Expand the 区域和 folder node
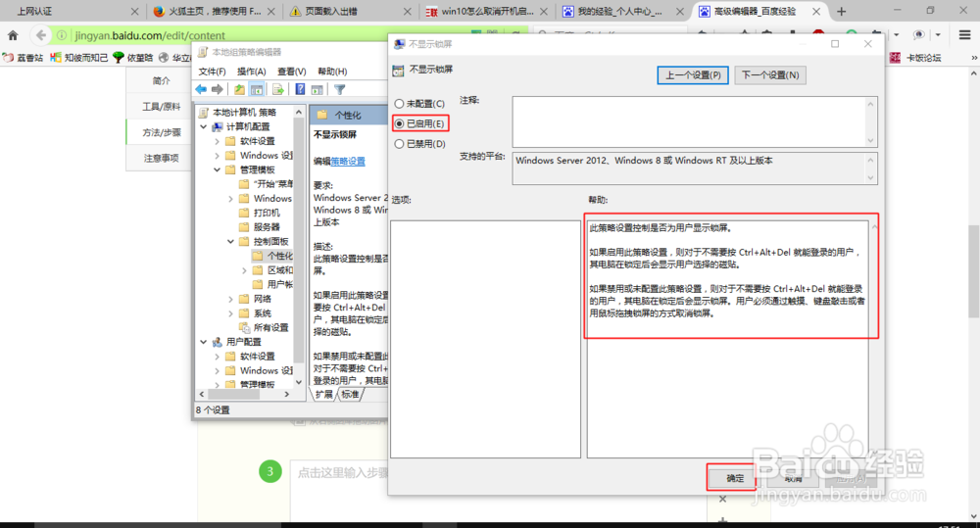Viewport: 980px width, 528px height. (x=245, y=270)
